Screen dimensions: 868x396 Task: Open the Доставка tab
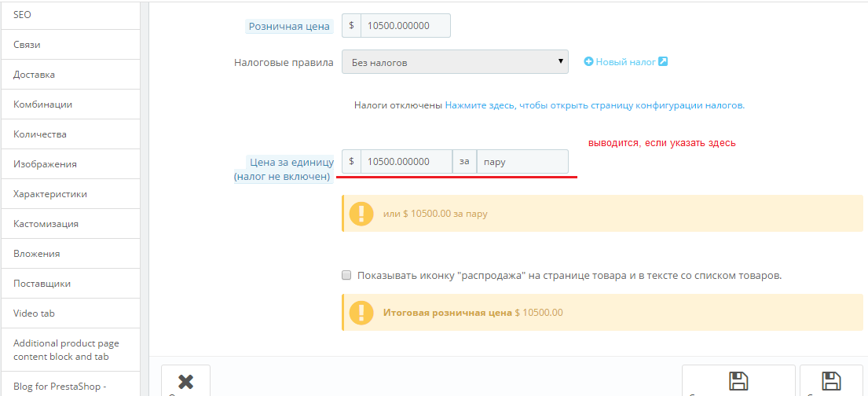[70, 75]
